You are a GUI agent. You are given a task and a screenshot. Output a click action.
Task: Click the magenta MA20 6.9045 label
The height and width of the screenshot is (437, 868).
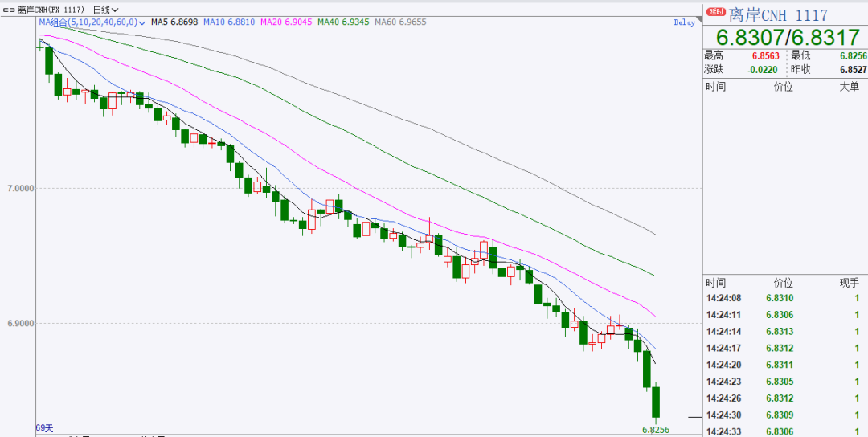pyautogui.click(x=285, y=22)
